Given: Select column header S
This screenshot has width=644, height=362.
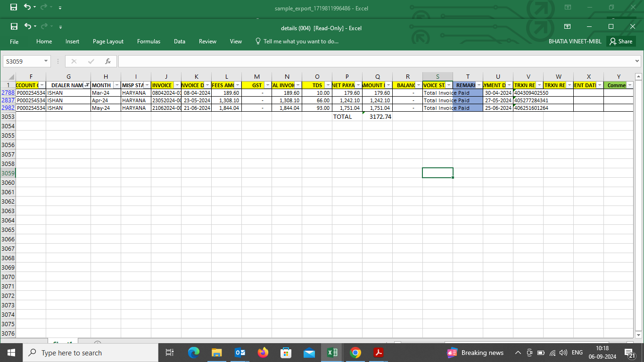Looking at the screenshot, I should 438,76.
